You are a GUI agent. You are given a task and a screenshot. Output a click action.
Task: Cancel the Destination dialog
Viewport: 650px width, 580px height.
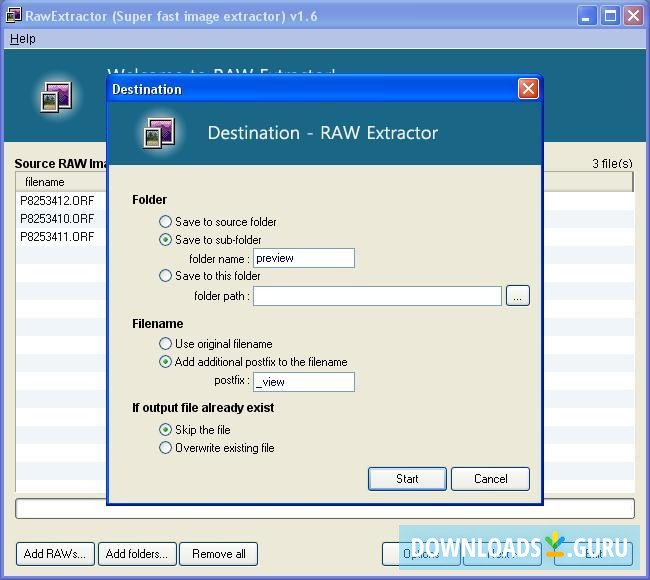[490, 479]
